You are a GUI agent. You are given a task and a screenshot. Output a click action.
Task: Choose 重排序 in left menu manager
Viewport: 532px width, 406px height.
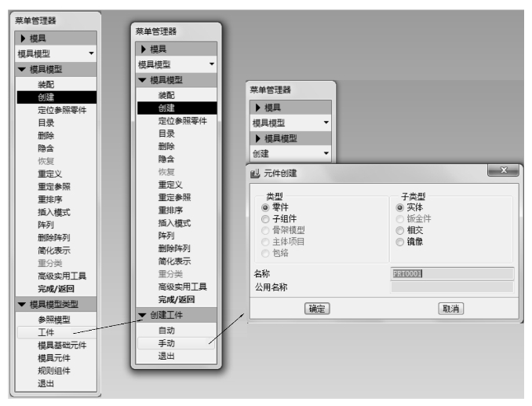[x=50, y=199]
